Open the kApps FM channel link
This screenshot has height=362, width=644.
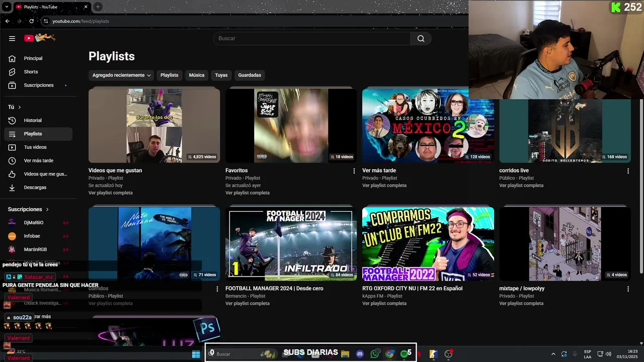coord(373,296)
